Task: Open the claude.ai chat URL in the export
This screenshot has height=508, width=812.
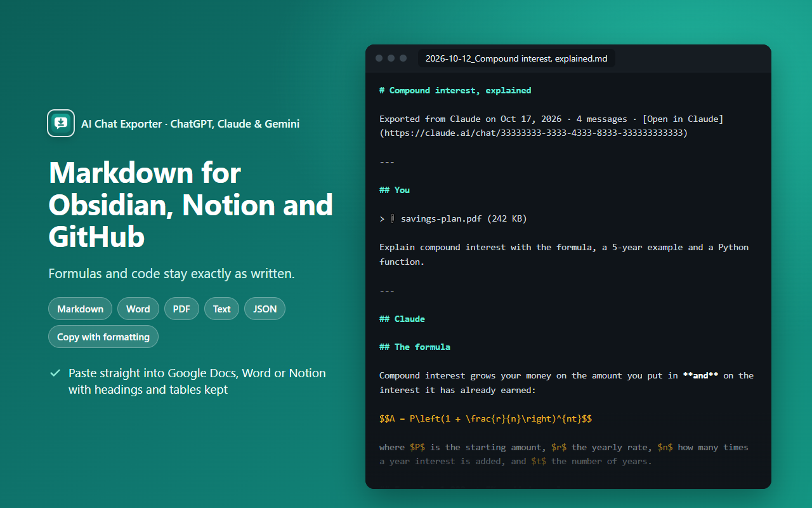Action: (x=533, y=133)
